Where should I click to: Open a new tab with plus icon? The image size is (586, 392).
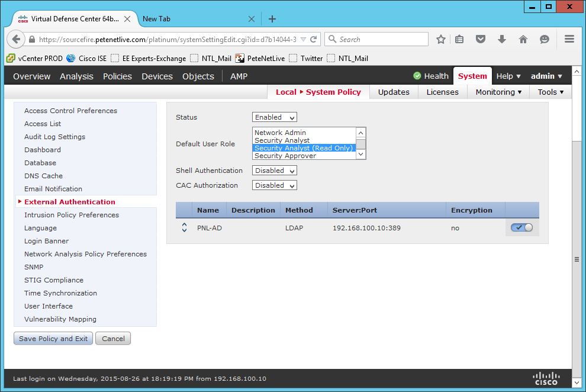(272, 19)
